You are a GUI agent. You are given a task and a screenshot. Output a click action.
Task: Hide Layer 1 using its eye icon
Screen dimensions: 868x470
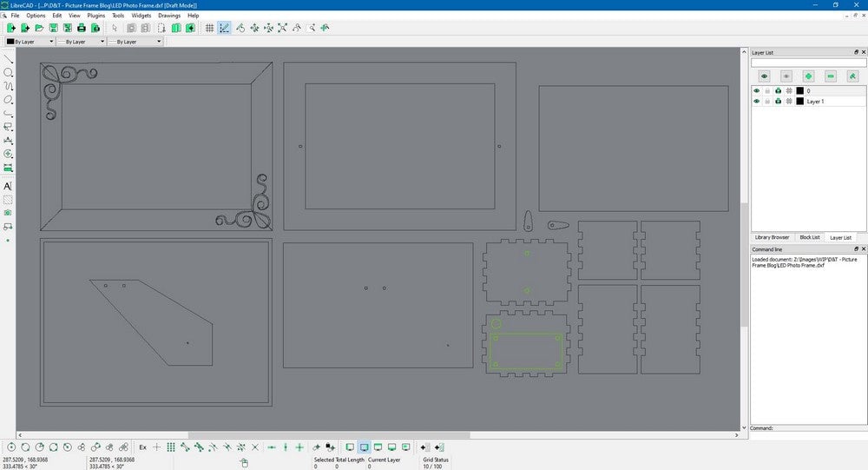[x=757, y=102]
